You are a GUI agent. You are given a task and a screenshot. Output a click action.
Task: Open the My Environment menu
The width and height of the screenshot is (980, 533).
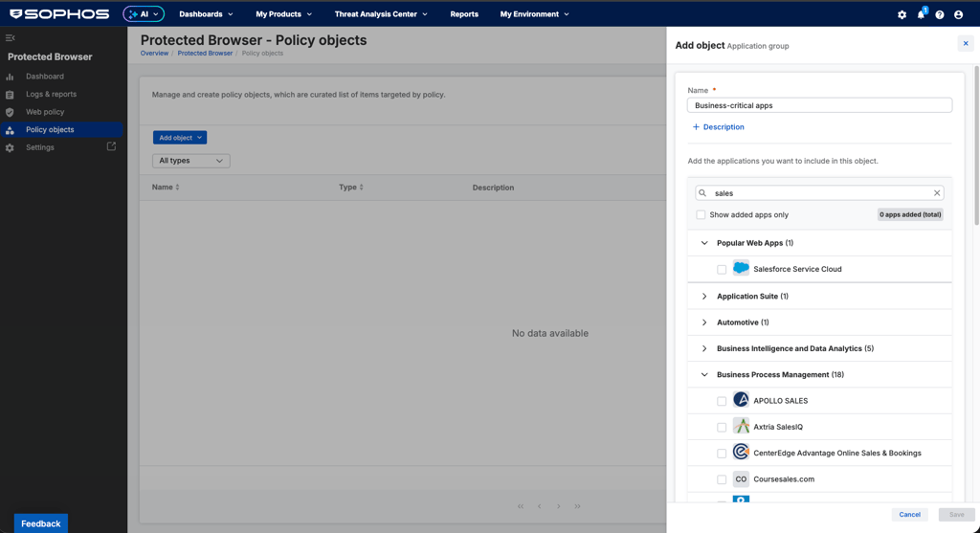(534, 13)
